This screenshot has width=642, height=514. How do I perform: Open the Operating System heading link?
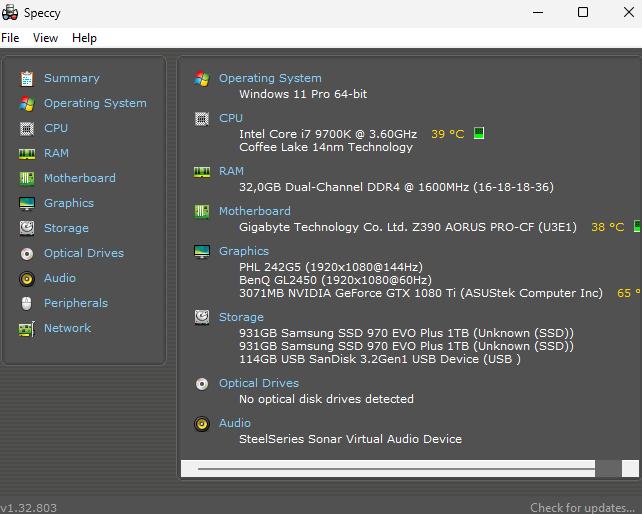[270, 78]
